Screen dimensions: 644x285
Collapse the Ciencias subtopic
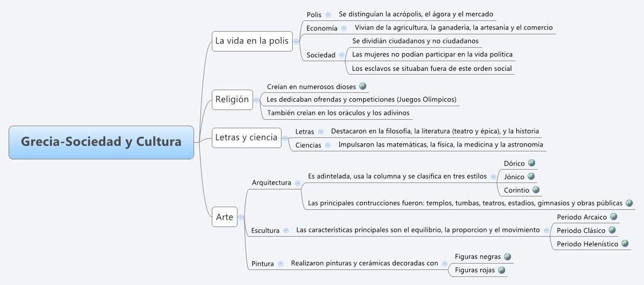[328, 145]
